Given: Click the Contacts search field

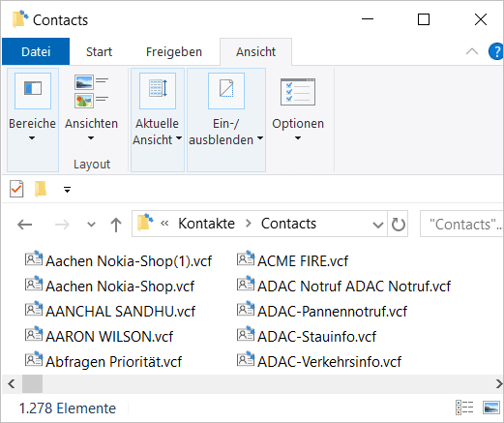Looking at the screenshot, I should (x=461, y=225).
